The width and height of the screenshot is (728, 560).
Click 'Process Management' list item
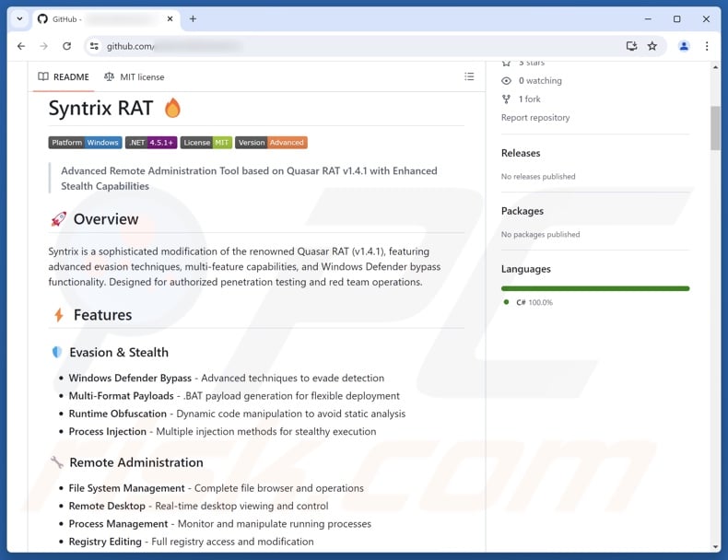[x=220, y=524]
